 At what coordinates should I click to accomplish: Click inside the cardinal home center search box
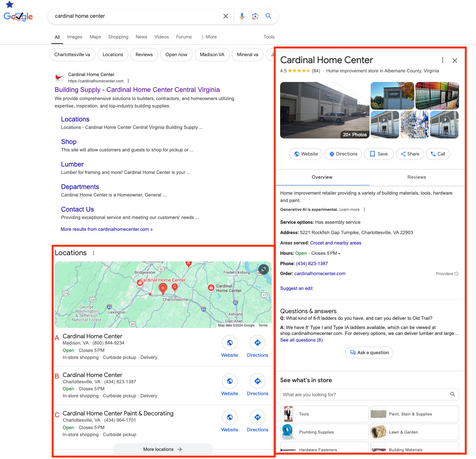pos(137,16)
